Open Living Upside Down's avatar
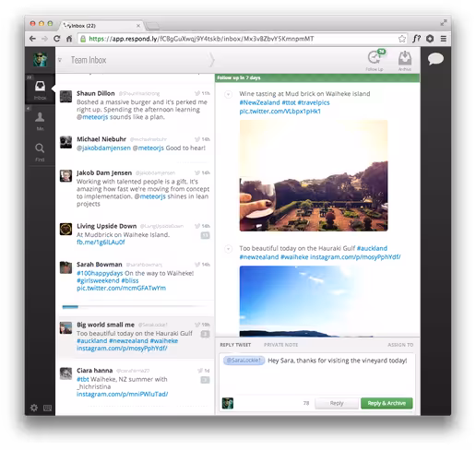The width and height of the screenshot is (476, 450). click(65, 229)
